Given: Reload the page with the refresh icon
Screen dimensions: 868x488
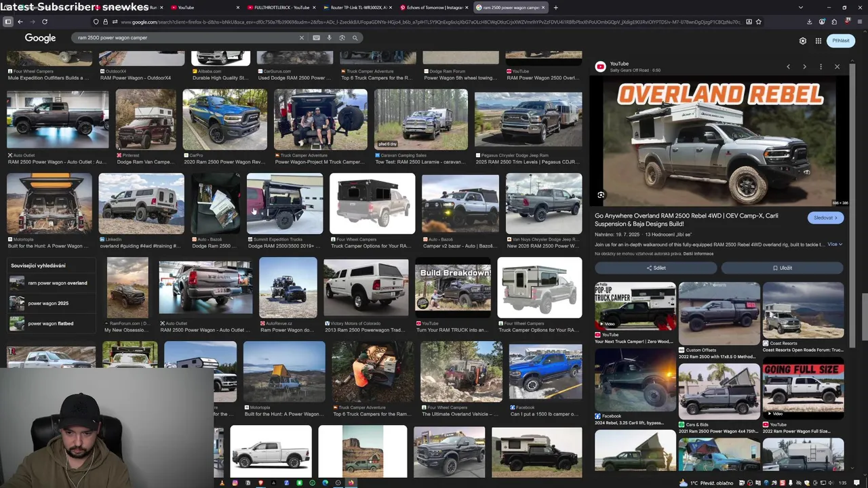Looking at the screenshot, I should (x=44, y=22).
